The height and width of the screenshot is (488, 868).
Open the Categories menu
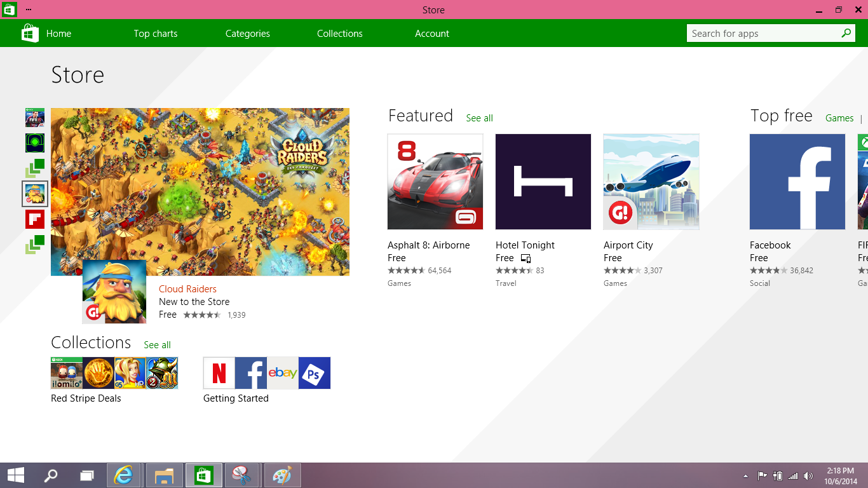(247, 33)
